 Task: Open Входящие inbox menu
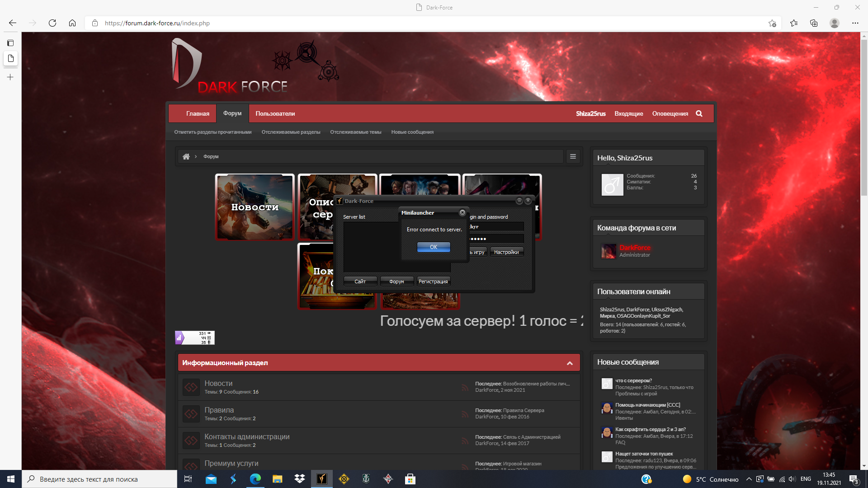[628, 113]
